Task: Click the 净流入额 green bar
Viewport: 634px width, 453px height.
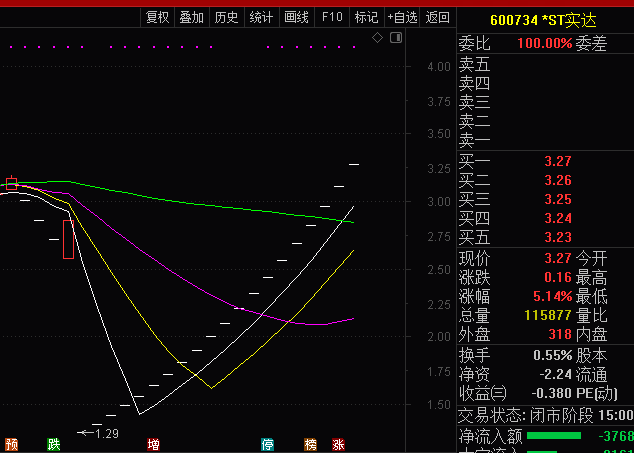Action: 554,436
